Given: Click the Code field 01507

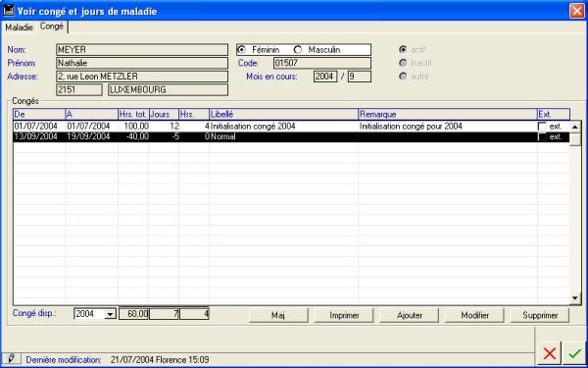Looking at the screenshot, I should tap(322, 63).
